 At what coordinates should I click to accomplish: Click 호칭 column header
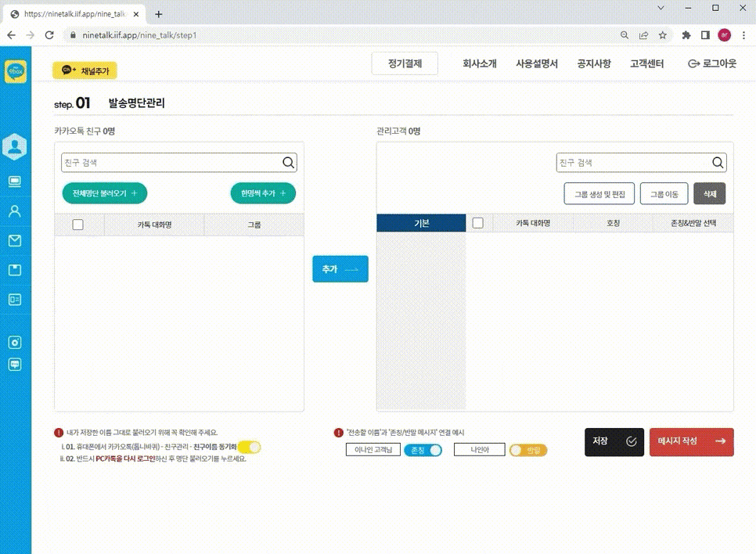coord(613,223)
